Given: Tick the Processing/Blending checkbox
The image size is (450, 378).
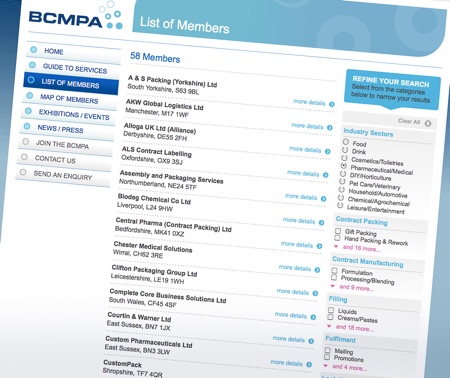Looking at the screenshot, I should pyautogui.click(x=334, y=277).
